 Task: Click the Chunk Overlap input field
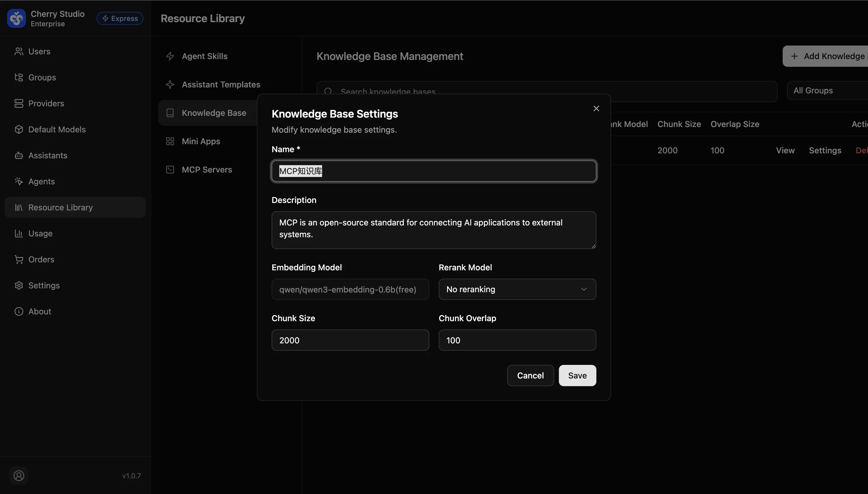coord(517,340)
